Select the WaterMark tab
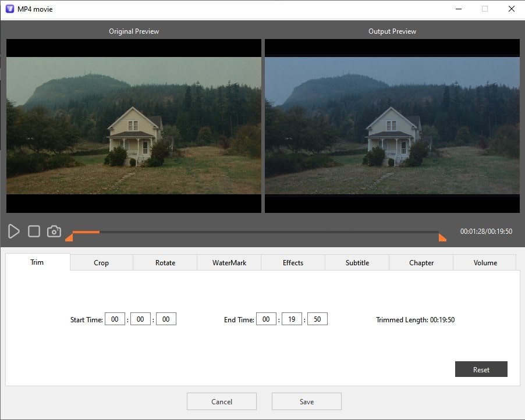Image resolution: width=525 pixels, height=420 pixels. (229, 262)
